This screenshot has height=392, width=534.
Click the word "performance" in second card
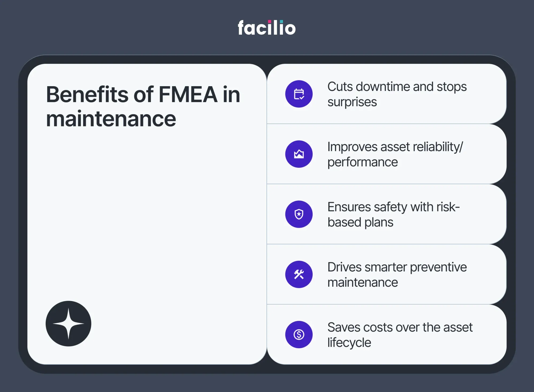[363, 162]
